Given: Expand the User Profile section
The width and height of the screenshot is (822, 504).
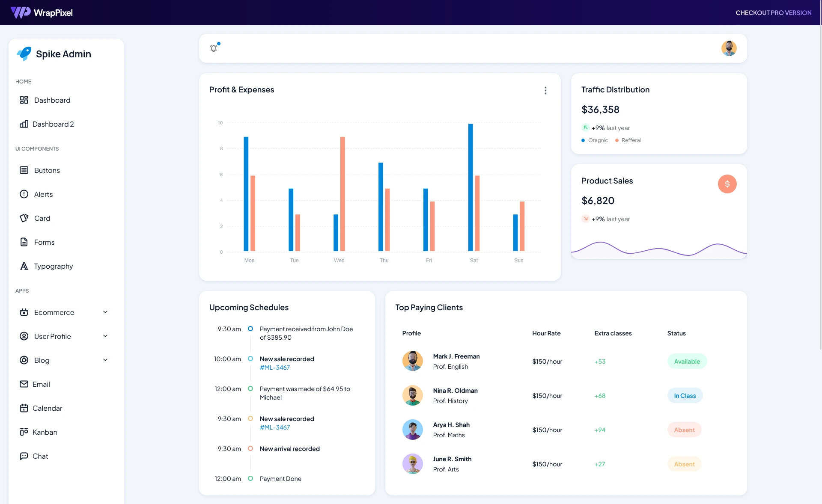Looking at the screenshot, I should (105, 336).
